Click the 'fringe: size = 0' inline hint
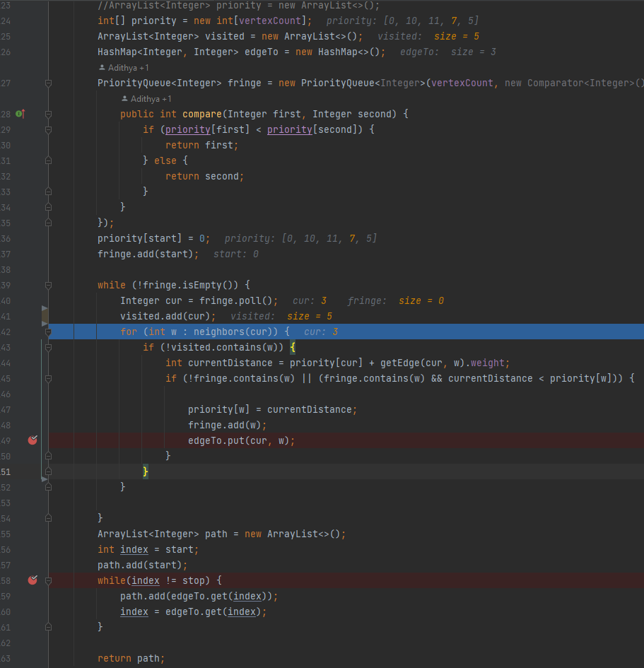Screen dimensions: 644x668 (x=395, y=300)
